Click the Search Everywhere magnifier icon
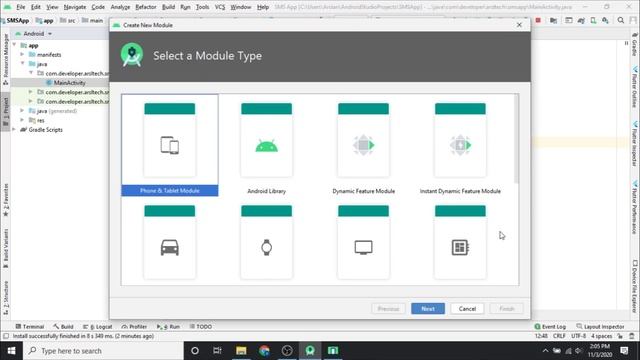This screenshot has width=640, height=360. click(621, 20)
